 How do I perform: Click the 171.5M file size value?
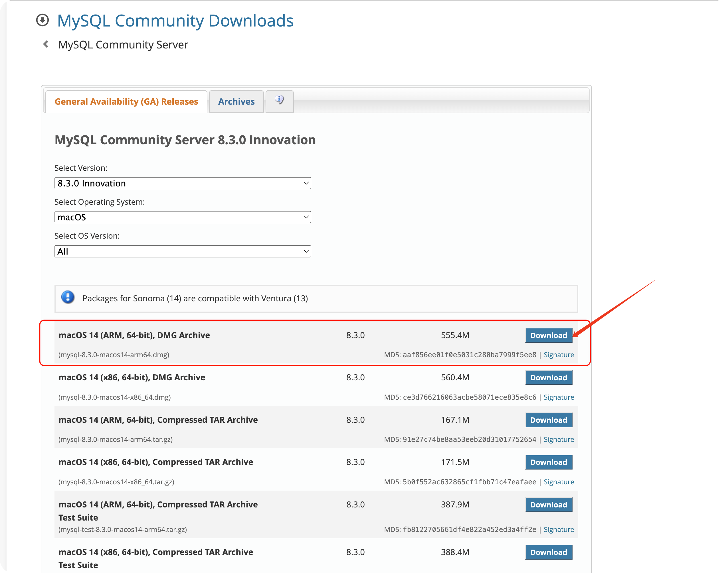tap(455, 462)
